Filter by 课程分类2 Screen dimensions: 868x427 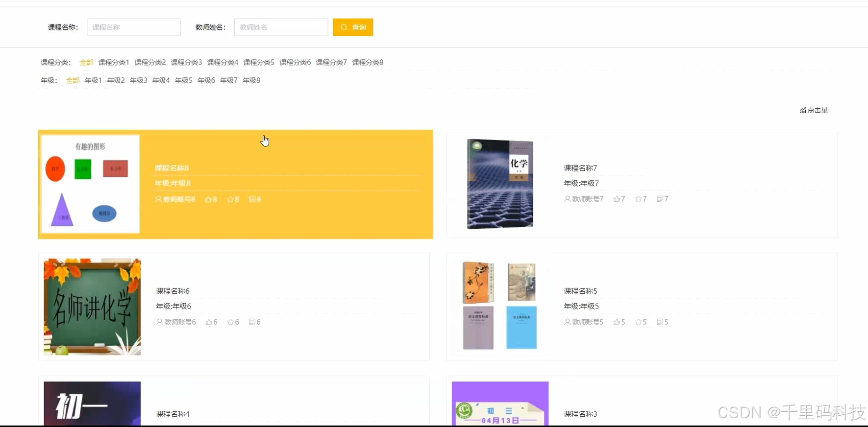[x=150, y=62]
